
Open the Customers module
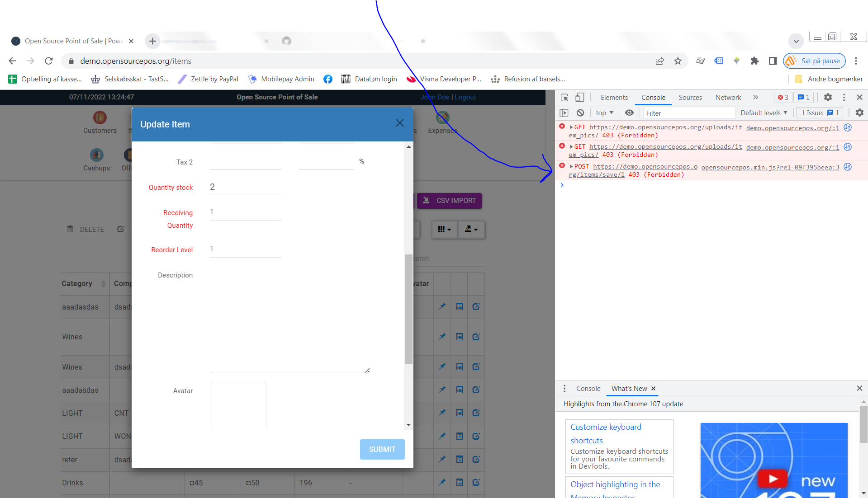[99, 121]
